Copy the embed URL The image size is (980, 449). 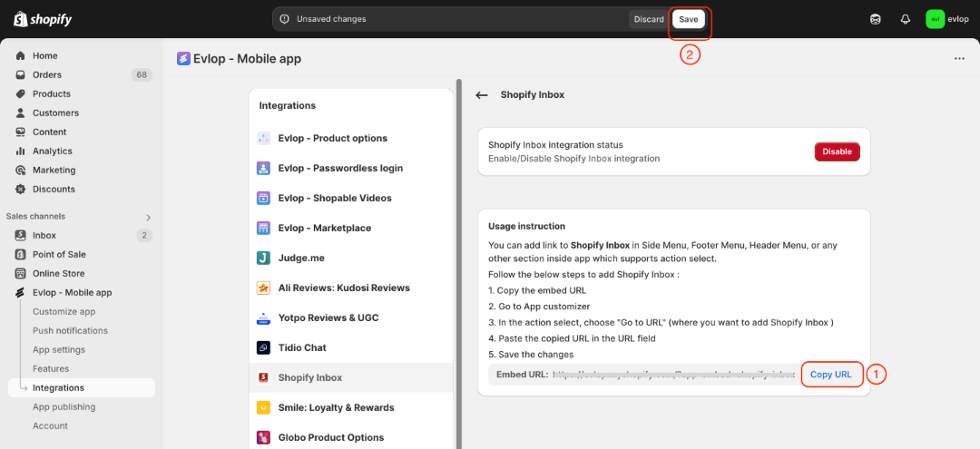[x=830, y=375]
